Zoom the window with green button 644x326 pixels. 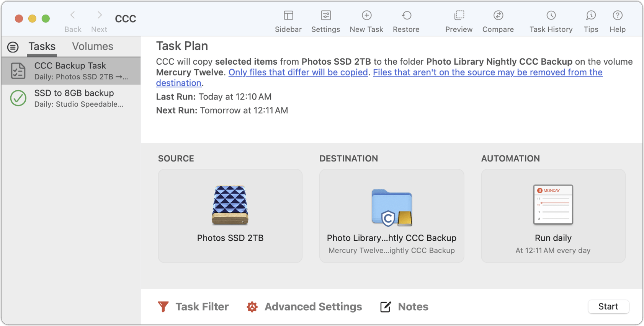pyautogui.click(x=46, y=18)
